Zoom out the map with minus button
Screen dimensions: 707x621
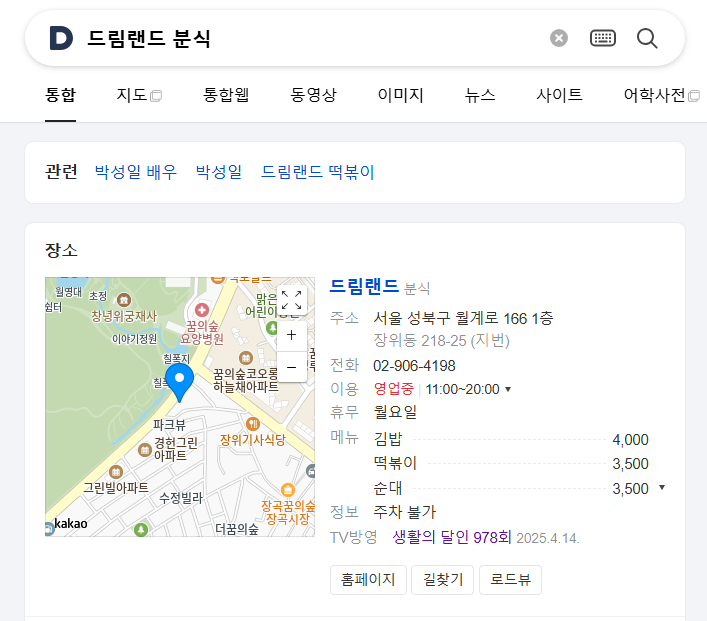[291, 368]
